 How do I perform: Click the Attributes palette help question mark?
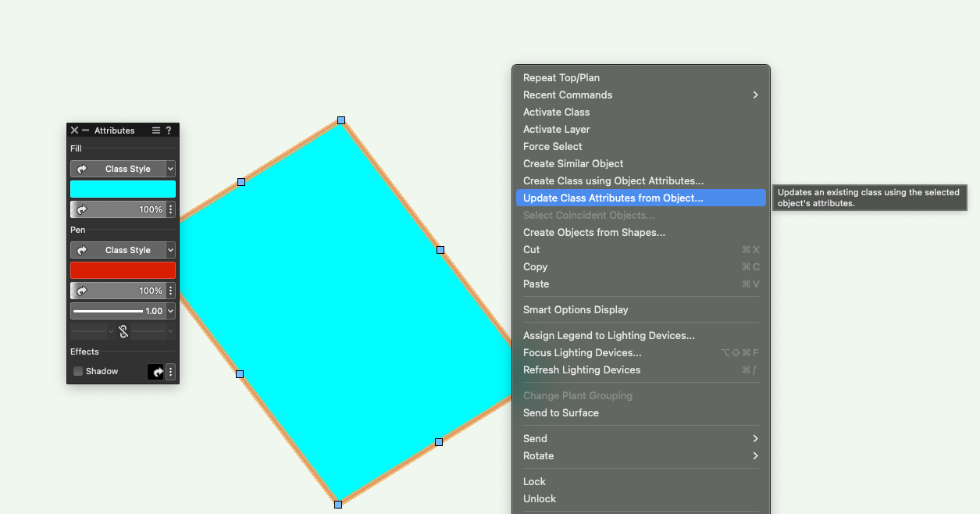pyautogui.click(x=169, y=130)
